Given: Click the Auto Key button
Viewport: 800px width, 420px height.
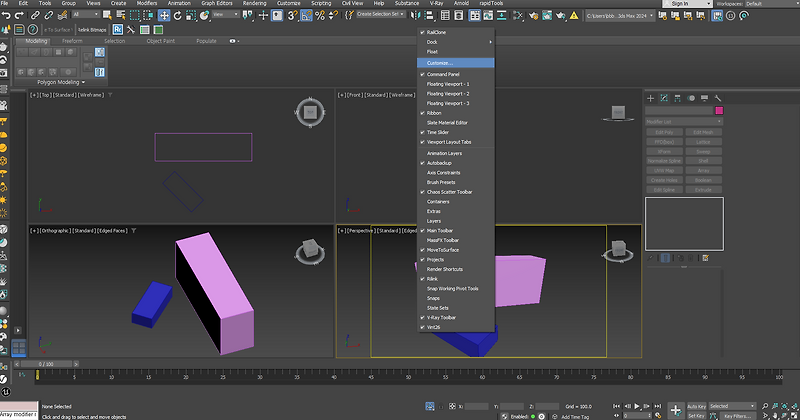Looking at the screenshot, I should [x=695, y=406].
